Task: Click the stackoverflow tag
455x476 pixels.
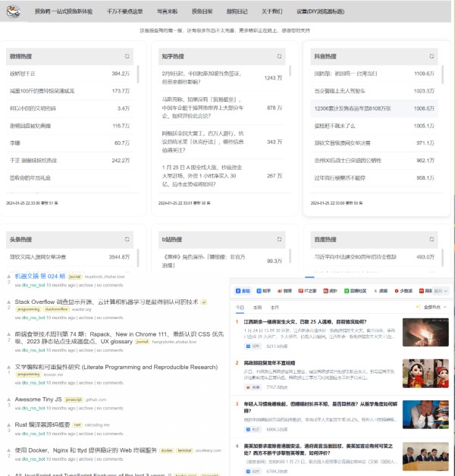Action: (56, 309)
